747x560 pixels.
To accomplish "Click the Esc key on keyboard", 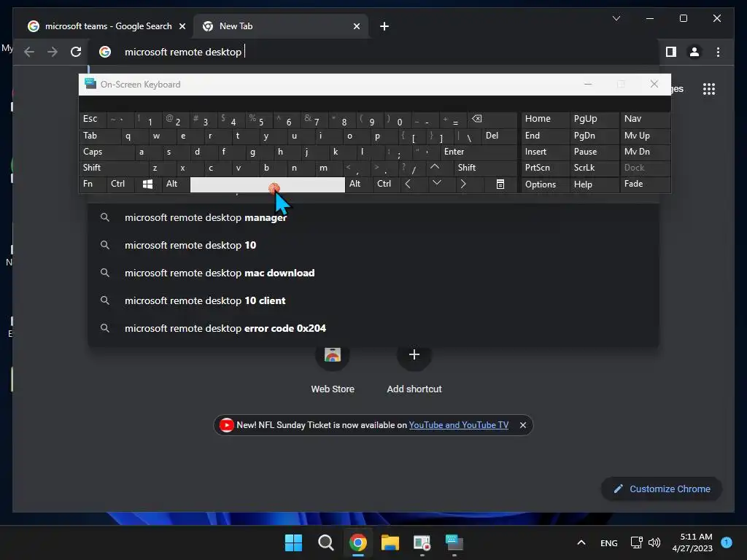I will [x=93, y=119].
